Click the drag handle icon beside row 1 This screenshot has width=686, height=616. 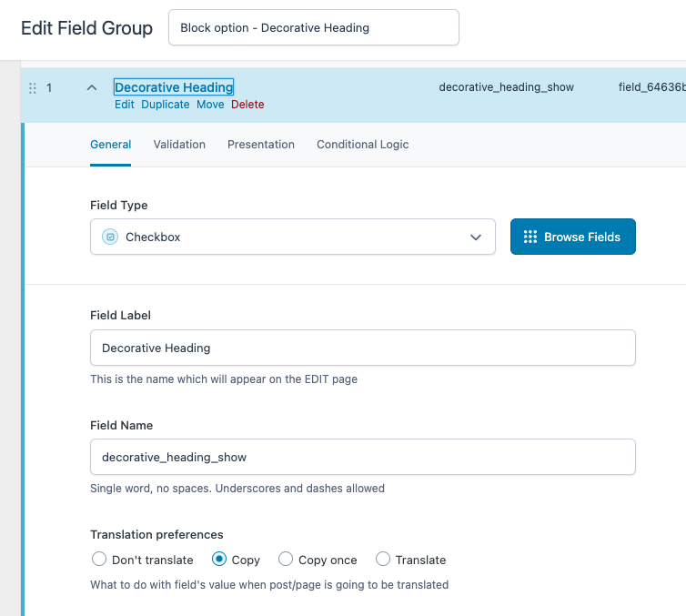click(x=33, y=88)
